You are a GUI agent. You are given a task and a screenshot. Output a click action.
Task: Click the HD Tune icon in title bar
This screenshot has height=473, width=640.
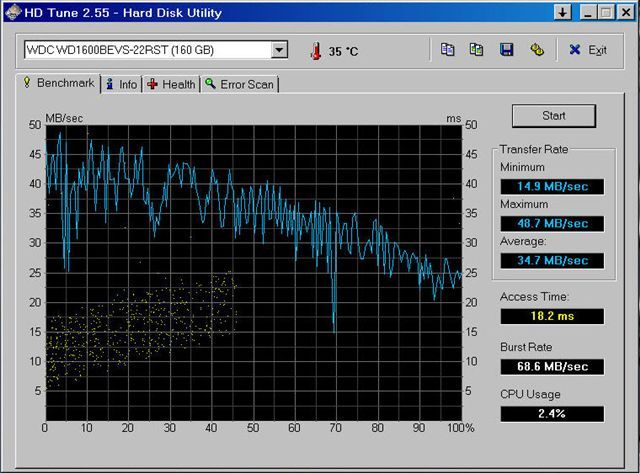pos(14,12)
